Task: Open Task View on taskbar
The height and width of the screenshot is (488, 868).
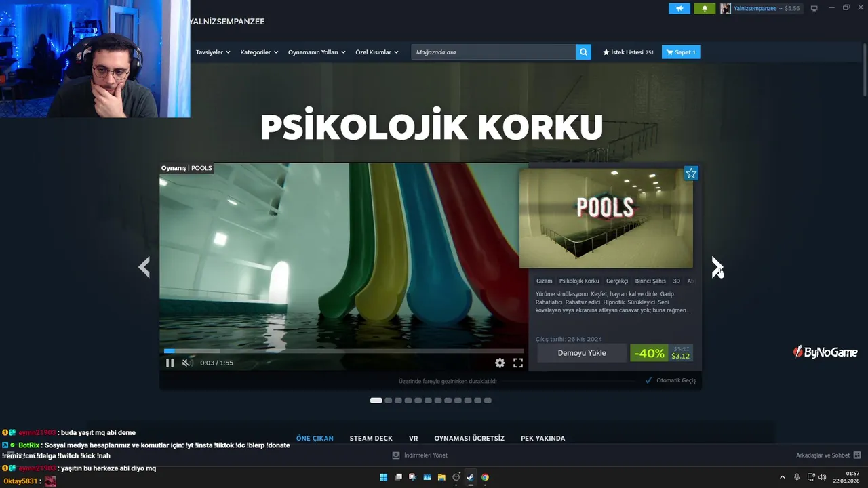Action: (x=398, y=477)
